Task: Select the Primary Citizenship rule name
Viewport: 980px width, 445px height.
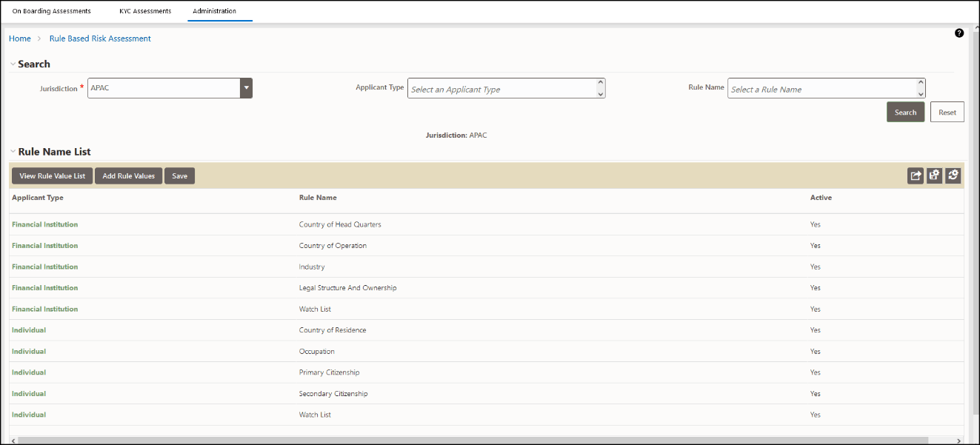Action: click(330, 372)
